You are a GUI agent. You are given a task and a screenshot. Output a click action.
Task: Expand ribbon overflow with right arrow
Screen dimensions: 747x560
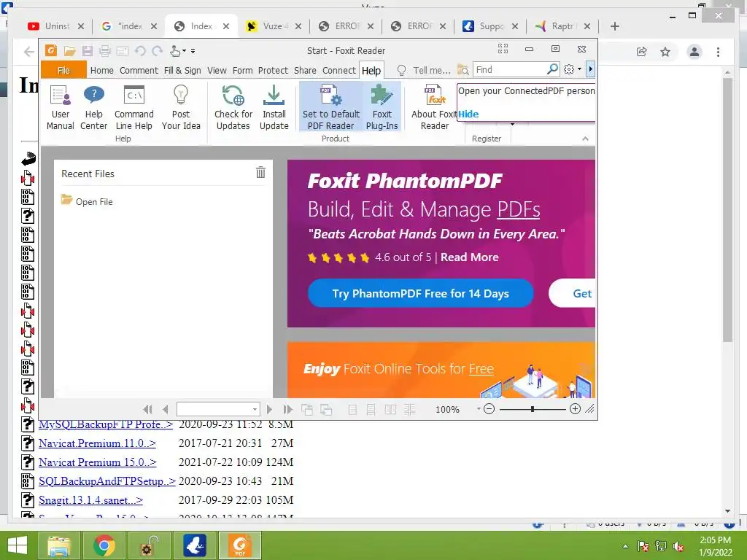(x=590, y=69)
